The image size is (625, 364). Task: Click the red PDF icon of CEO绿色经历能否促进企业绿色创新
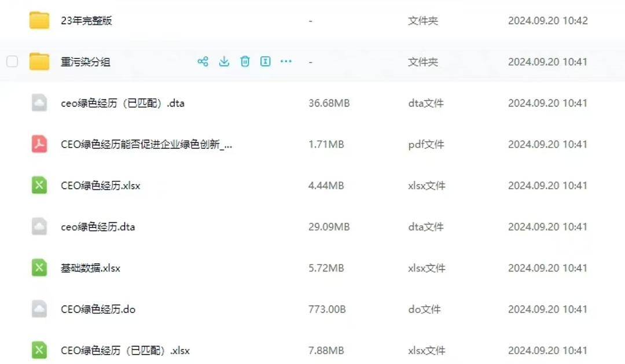39,144
